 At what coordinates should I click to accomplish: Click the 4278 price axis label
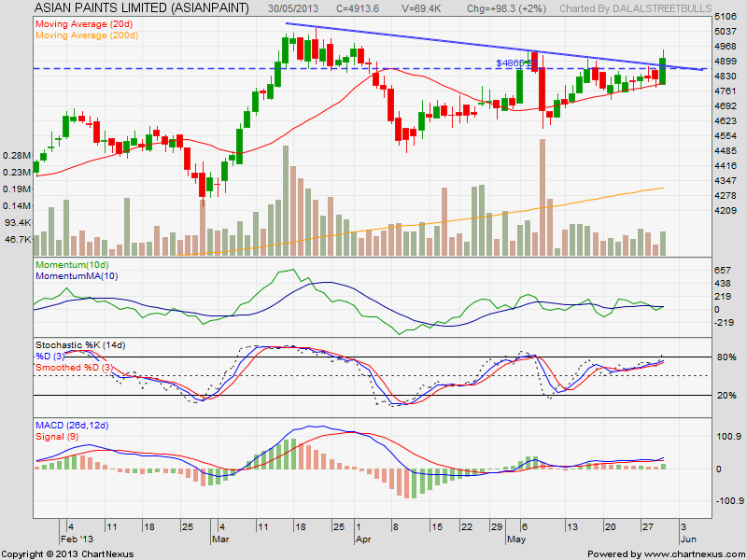tap(726, 195)
